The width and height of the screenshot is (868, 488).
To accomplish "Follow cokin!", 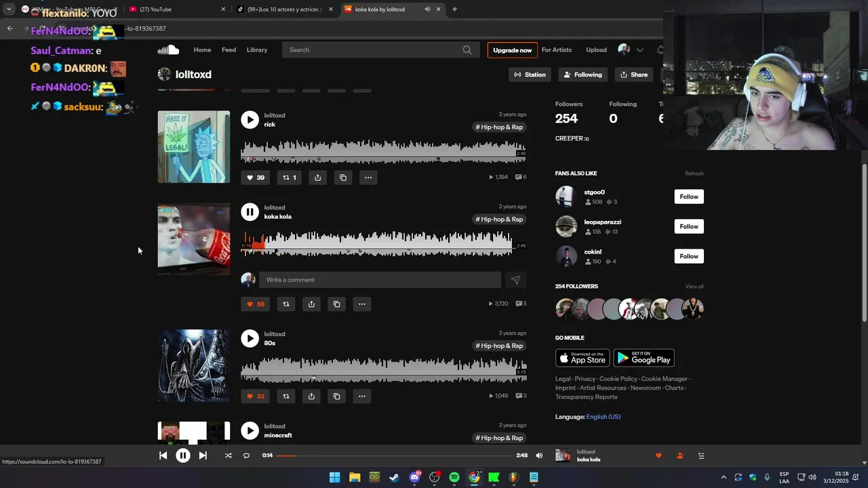I will point(689,256).
